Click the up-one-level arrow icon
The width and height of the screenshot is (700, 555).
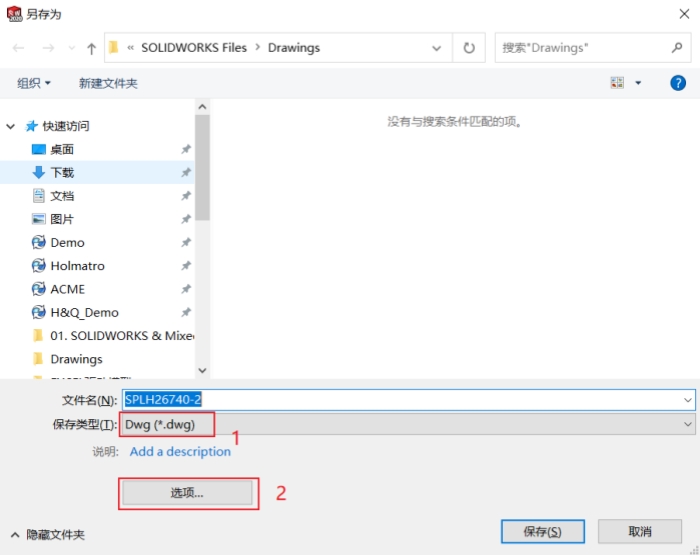point(92,48)
